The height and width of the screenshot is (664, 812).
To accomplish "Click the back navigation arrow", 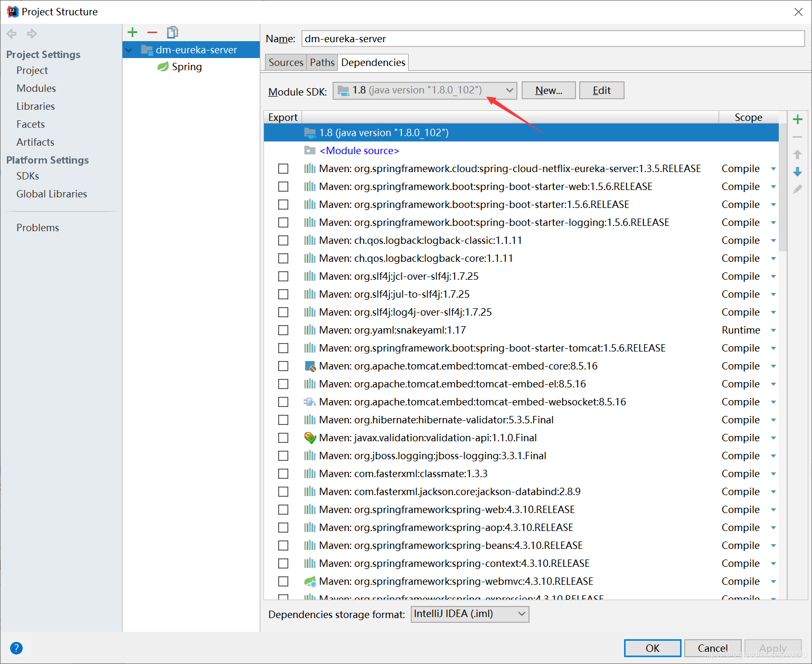I will pyautogui.click(x=12, y=34).
